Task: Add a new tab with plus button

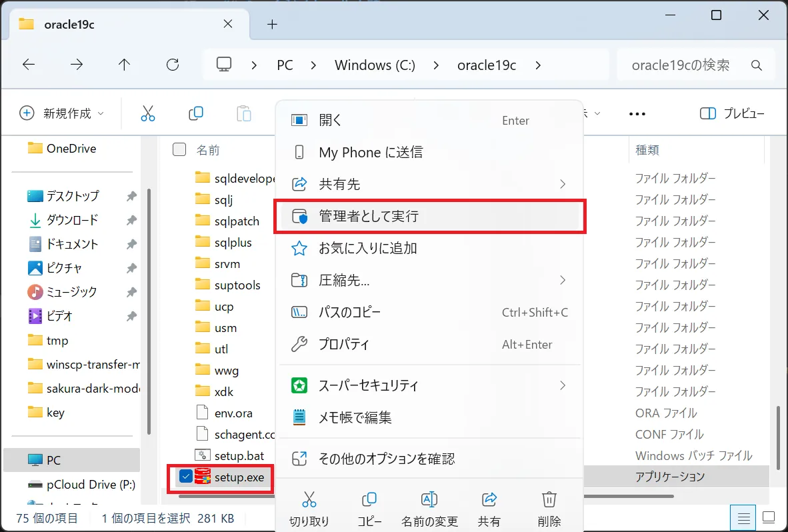Action: click(x=273, y=24)
